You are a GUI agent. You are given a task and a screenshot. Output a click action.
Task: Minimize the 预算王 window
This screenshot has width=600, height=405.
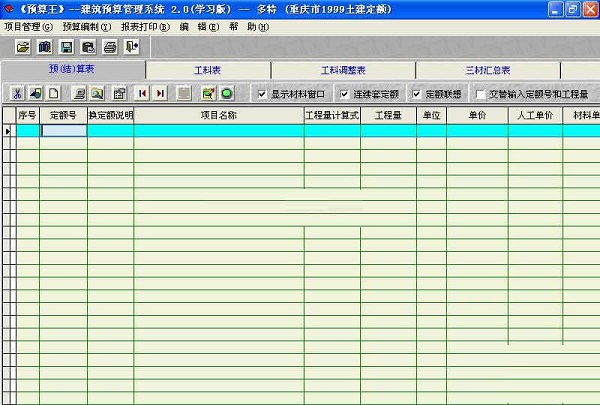(556, 9)
